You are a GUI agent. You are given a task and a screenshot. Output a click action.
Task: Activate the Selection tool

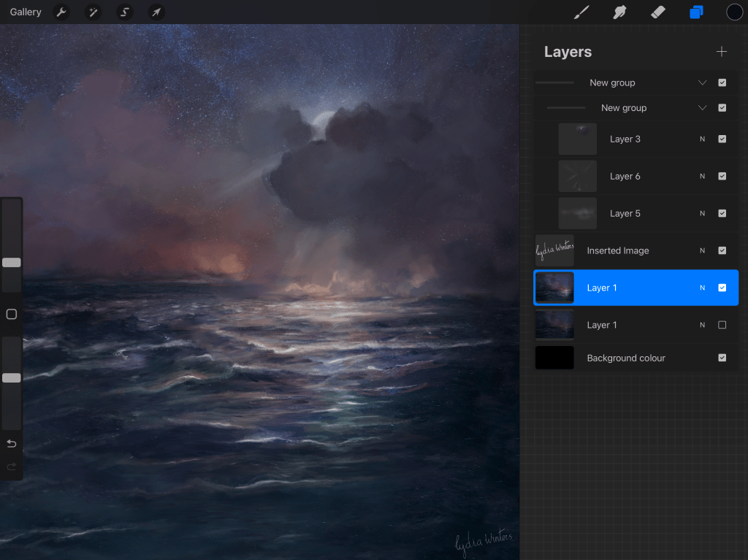(125, 12)
